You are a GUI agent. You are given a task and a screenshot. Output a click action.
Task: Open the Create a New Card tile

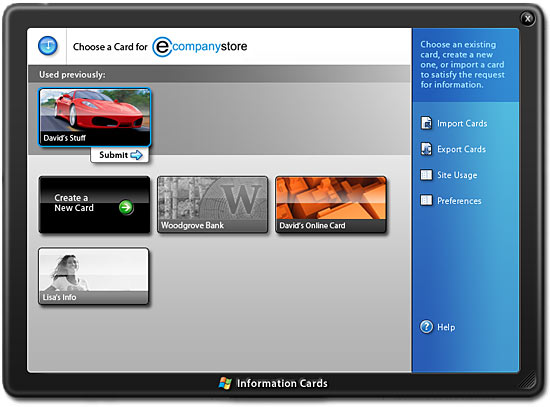94,205
